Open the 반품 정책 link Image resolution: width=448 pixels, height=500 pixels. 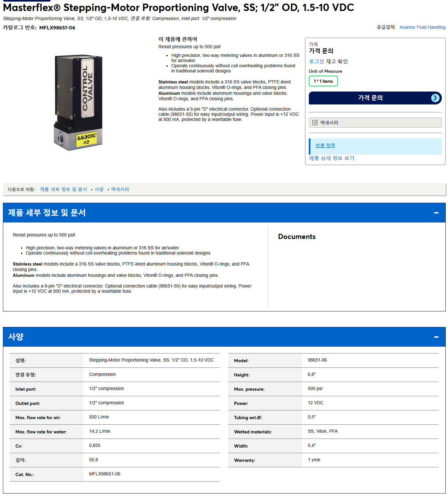click(x=325, y=146)
